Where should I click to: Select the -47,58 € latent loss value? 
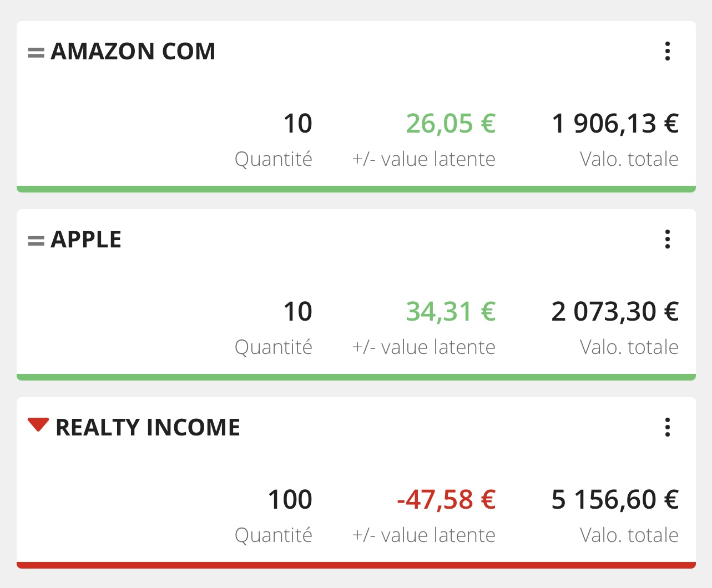tap(446, 499)
